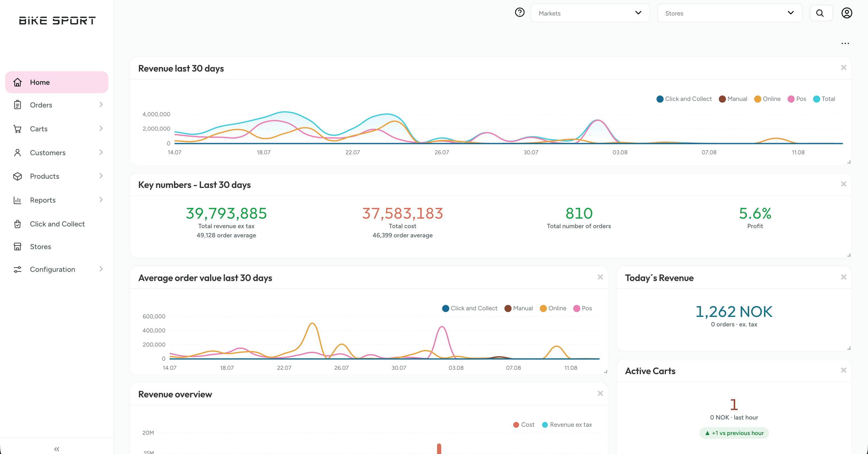Open the Markets dropdown

[x=590, y=13]
